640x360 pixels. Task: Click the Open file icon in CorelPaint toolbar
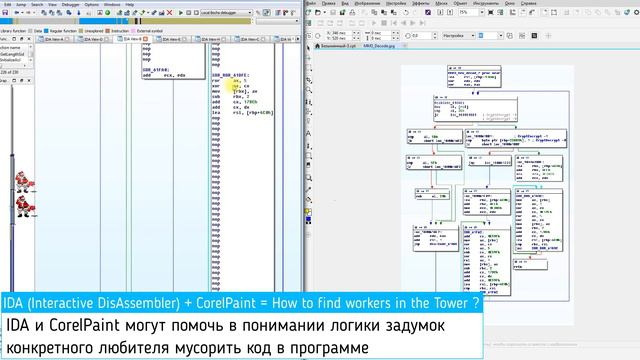pyautogui.click(x=318, y=13)
